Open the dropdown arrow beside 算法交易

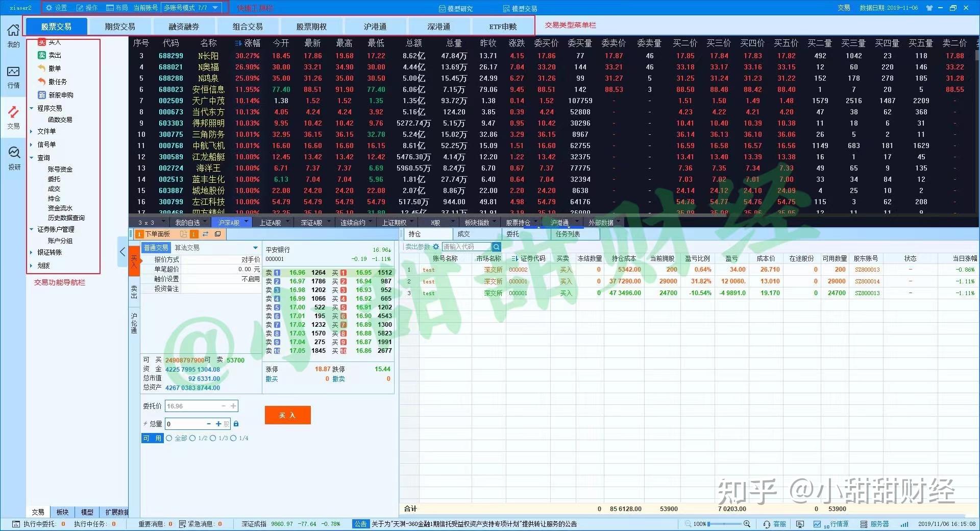[x=256, y=248]
